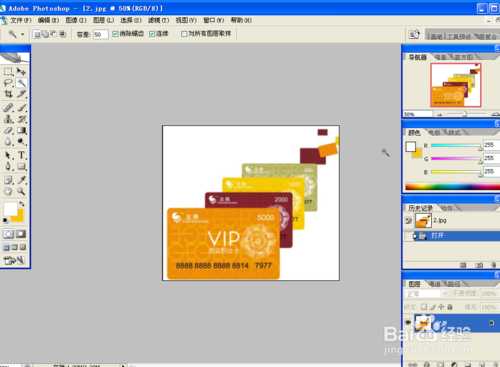
Task: Select the Zoom tool
Action: 21,191
